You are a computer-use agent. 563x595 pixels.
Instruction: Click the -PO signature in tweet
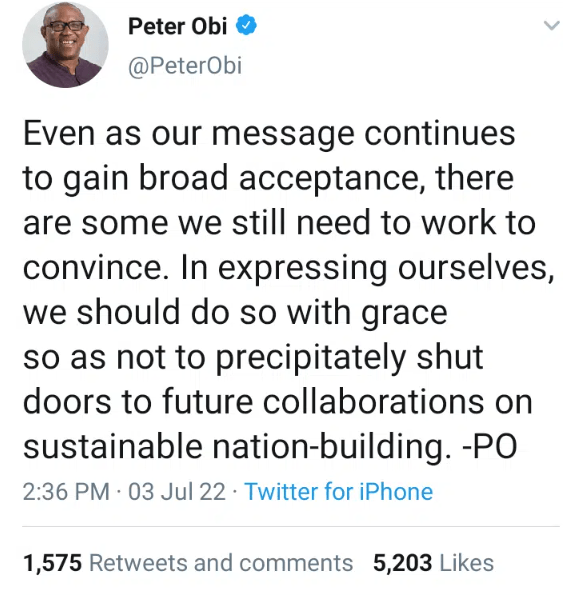point(489,446)
